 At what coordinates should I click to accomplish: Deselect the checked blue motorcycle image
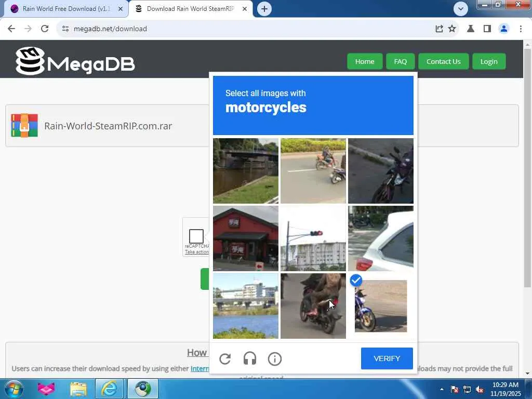[x=381, y=305]
